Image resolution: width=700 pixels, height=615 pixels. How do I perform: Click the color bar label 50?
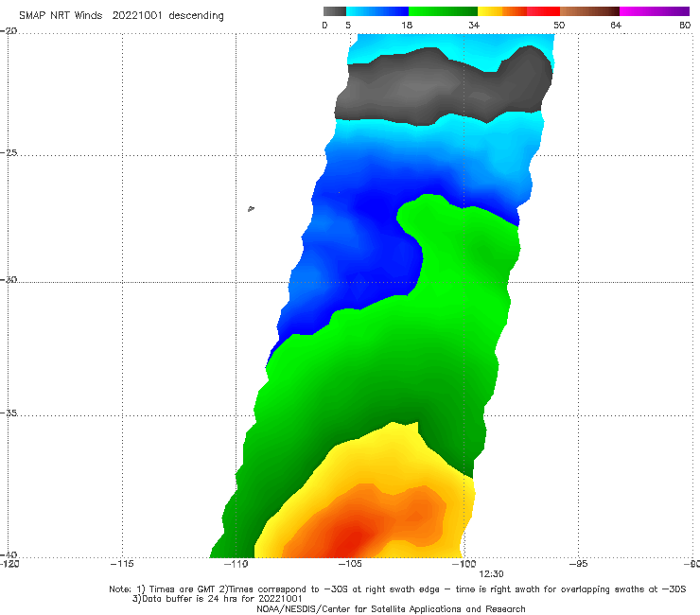point(559,25)
